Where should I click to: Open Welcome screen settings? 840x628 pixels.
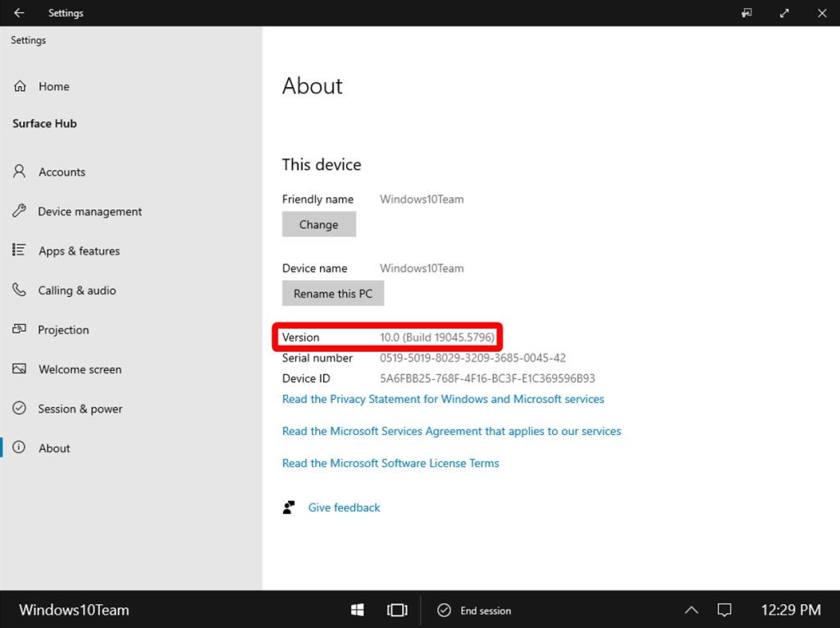(x=131, y=369)
